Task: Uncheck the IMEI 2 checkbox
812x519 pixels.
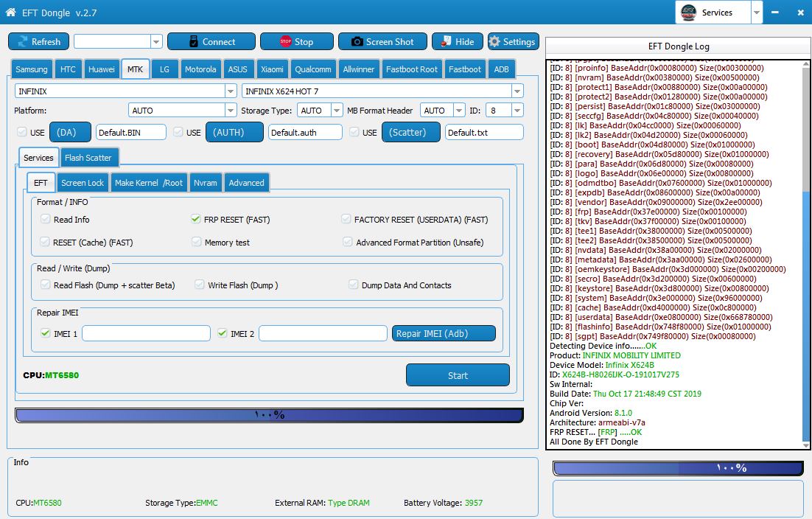Action: point(223,333)
